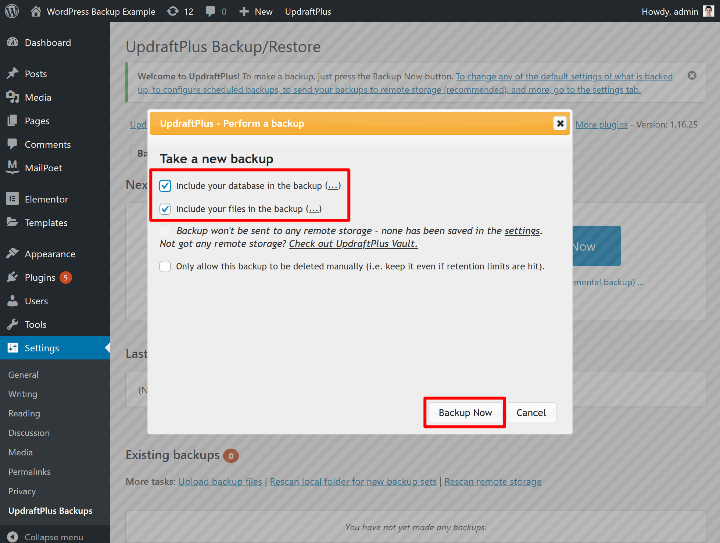Open the More plugins link
720x543 pixels.
[602, 124]
